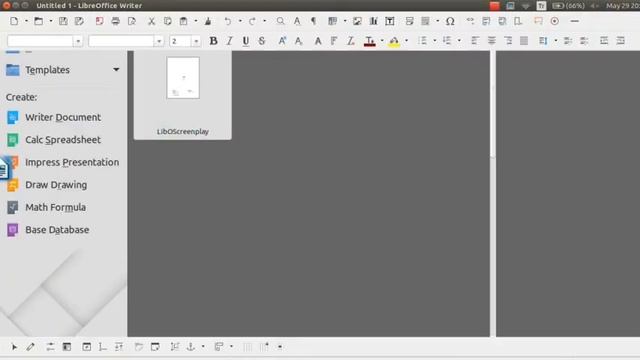Open the Anchor dropdown arrow in bottom toolbar
This screenshot has width=640, height=360.
pyautogui.click(x=203, y=347)
